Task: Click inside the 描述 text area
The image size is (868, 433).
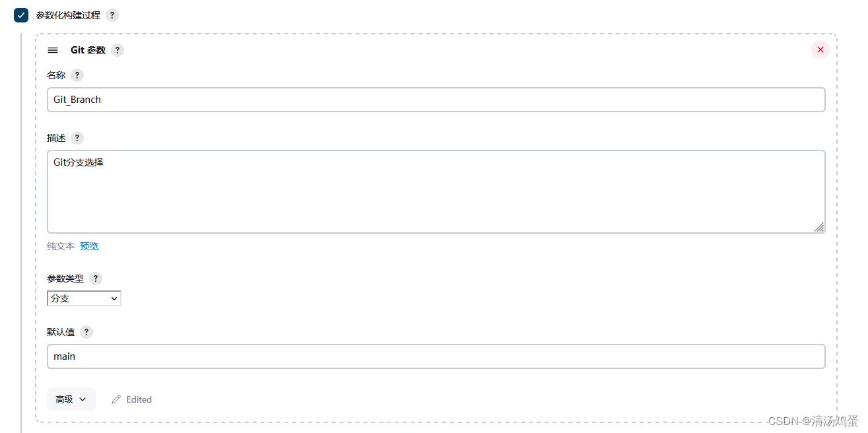Action: pyautogui.click(x=436, y=191)
